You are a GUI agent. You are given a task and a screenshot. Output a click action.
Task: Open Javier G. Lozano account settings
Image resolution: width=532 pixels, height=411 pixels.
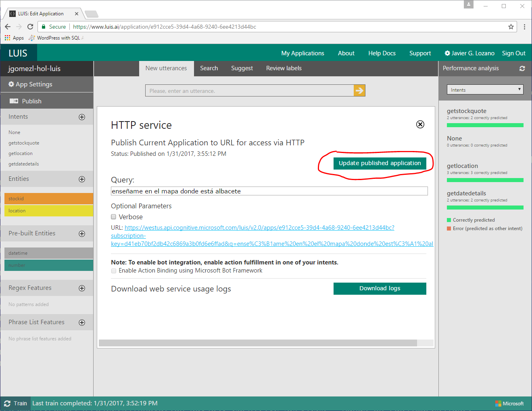click(x=469, y=53)
